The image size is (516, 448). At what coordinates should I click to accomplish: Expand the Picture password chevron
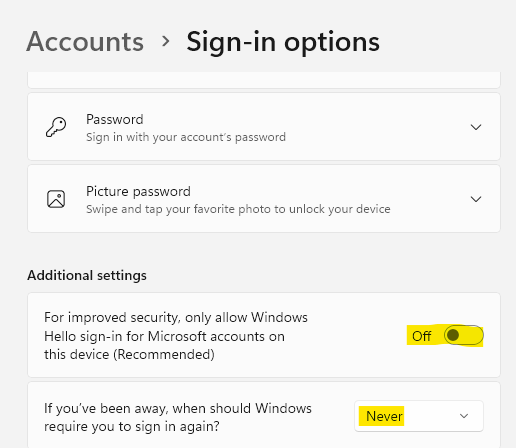tap(476, 199)
